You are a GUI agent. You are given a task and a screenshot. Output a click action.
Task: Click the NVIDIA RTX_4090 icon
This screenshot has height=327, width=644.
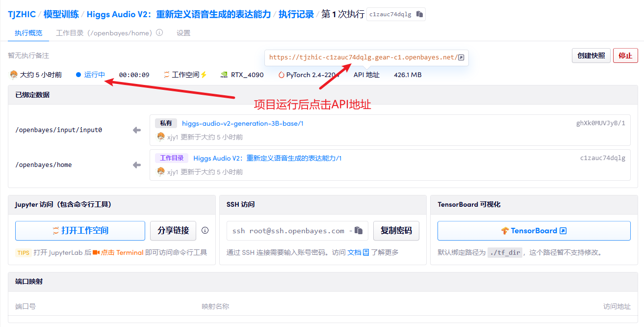point(224,75)
